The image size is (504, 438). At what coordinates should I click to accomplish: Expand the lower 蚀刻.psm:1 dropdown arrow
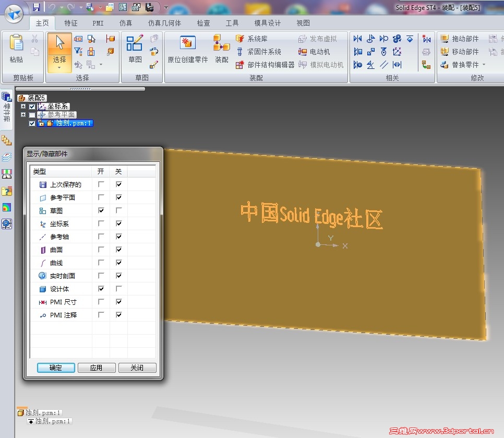click(31, 422)
